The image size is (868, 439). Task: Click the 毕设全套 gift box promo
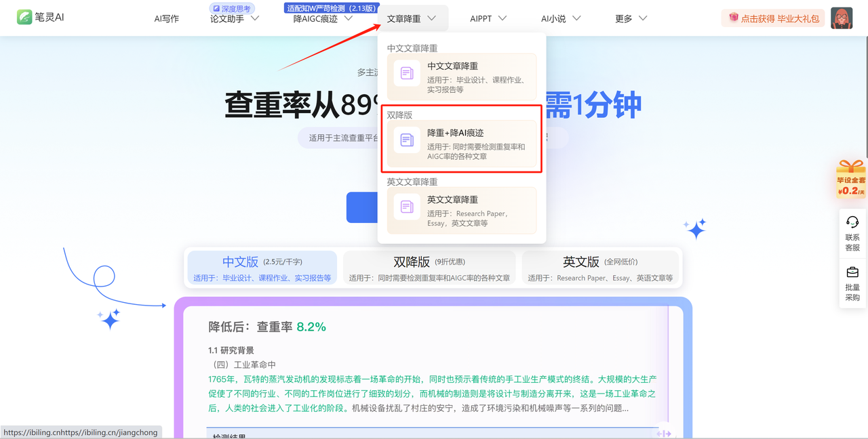(851, 180)
